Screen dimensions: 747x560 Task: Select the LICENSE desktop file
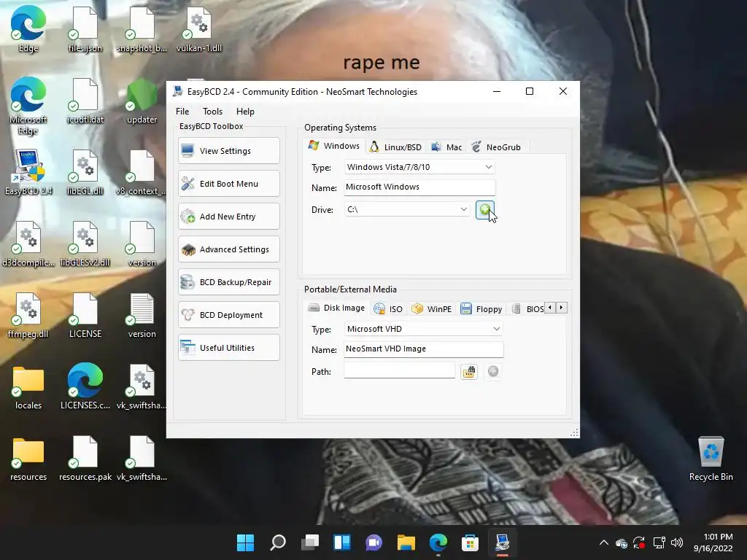click(85, 315)
